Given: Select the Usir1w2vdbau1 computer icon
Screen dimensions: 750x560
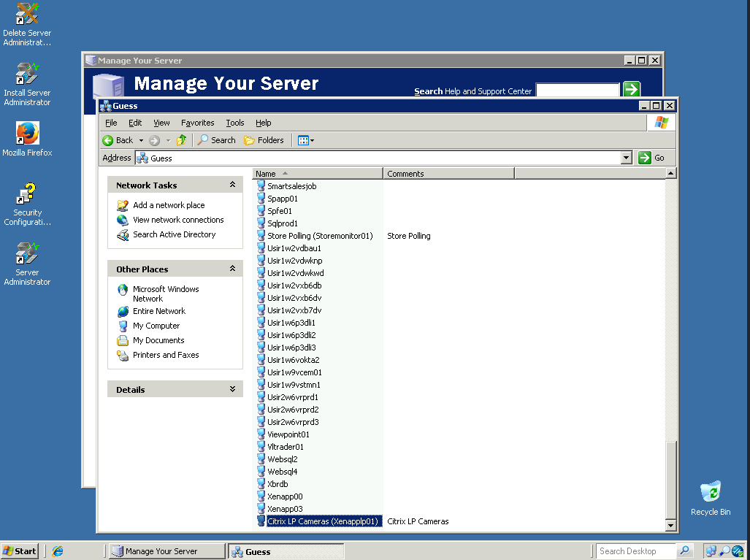Looking at the screenshot, I should click(261, 248).
